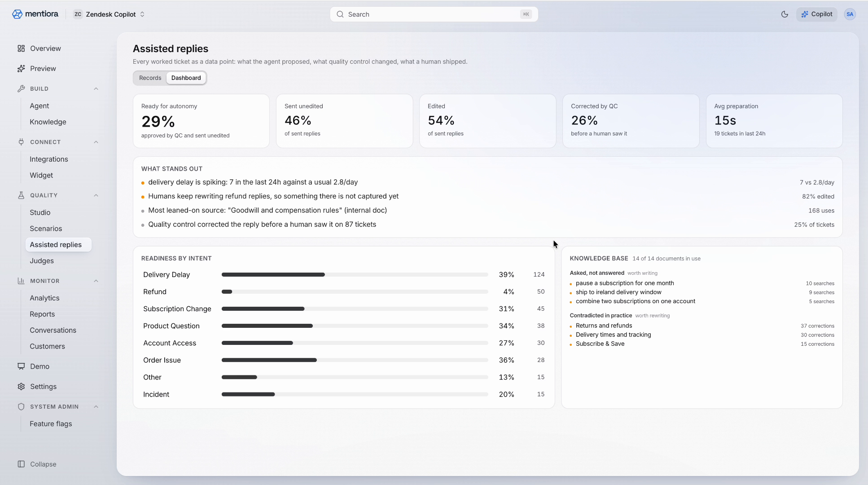The image size is (868, 485).
Task: Open the SA user avatar
Action: 850,14
